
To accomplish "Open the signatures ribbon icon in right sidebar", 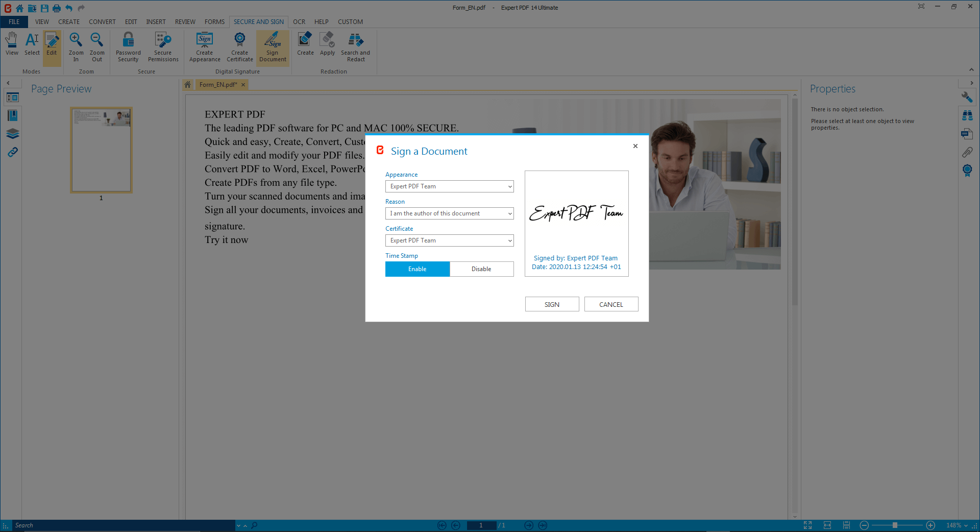I will tap(967, 171).
